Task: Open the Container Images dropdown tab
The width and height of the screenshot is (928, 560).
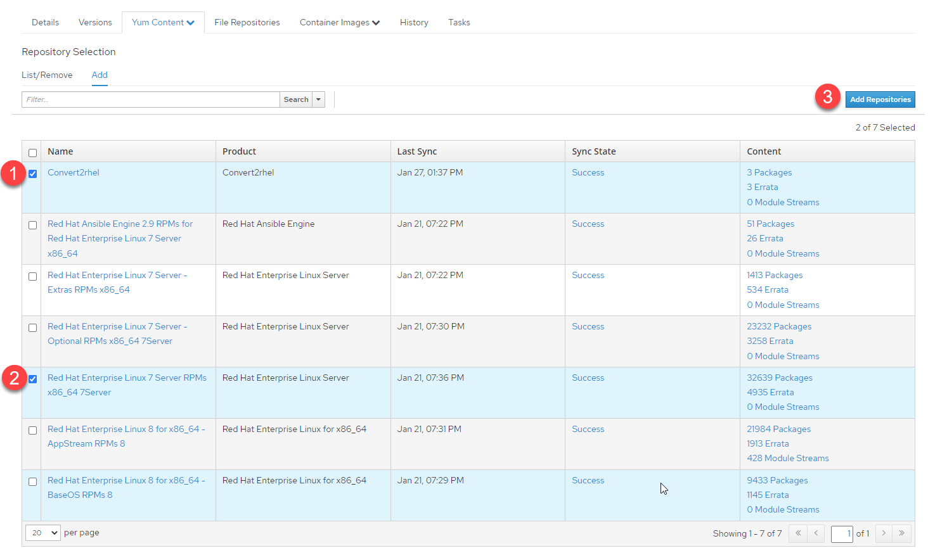Action: (x=339, y=23)
